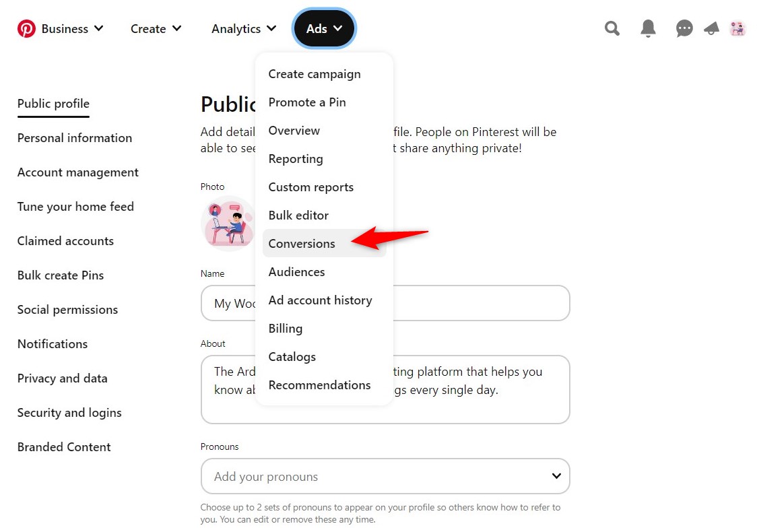Click the updates cloud icon
This screenshot has width=757, height=532.
[711, 28]
